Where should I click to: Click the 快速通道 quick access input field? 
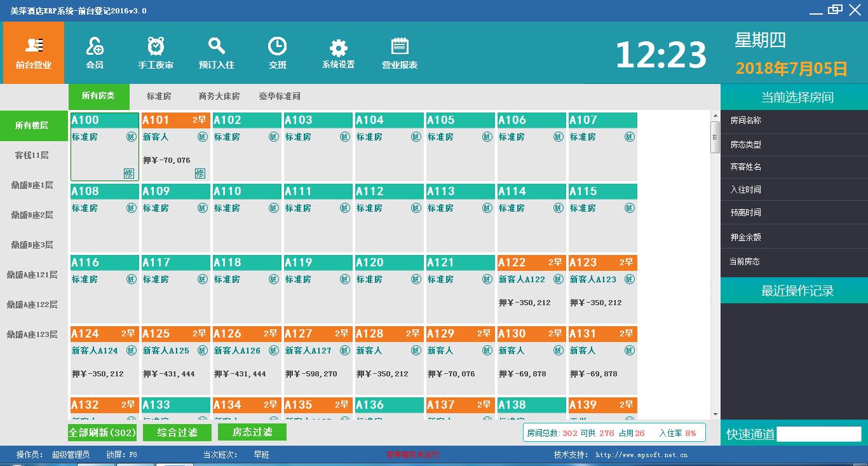[x=818, y=434]
